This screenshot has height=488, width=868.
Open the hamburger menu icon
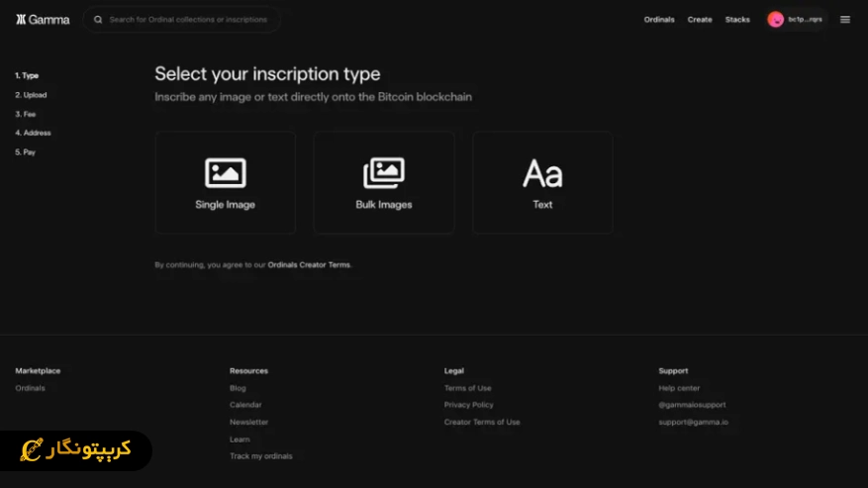[x=845, y=20]
